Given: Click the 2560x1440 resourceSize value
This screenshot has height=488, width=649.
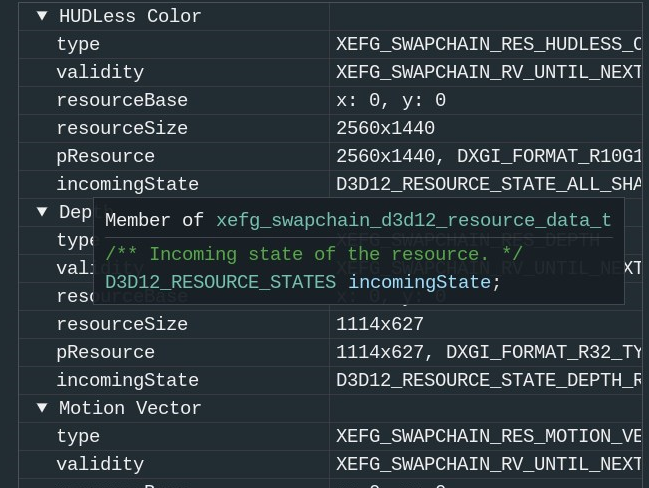Looking at the screenshot, I should [x=385, y=128].
